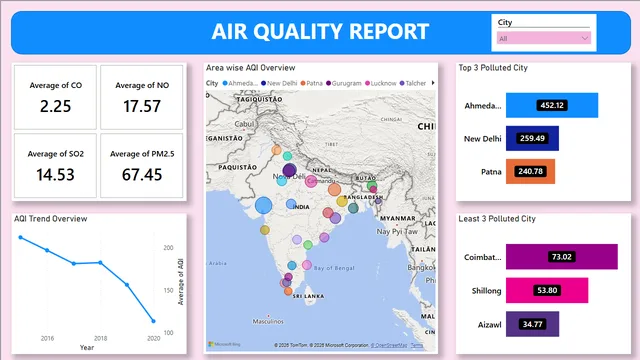
Task: Click the Least 3 Polluted City title
Action: click(497, 219)
